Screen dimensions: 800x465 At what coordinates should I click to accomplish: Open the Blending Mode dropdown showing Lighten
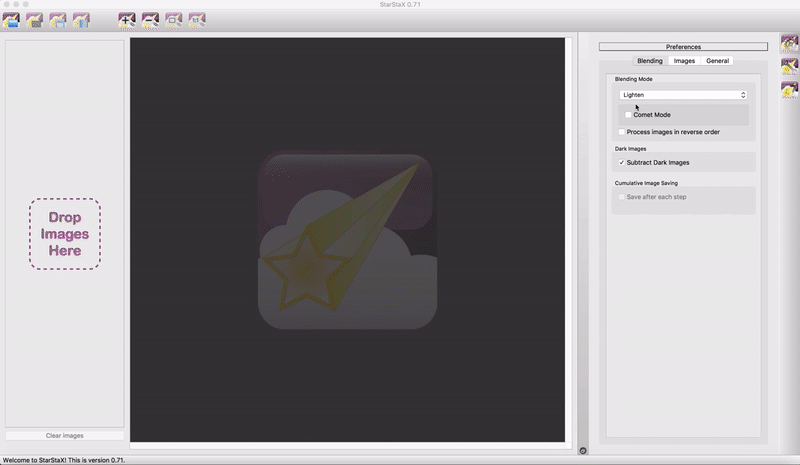tap(683, 95)
